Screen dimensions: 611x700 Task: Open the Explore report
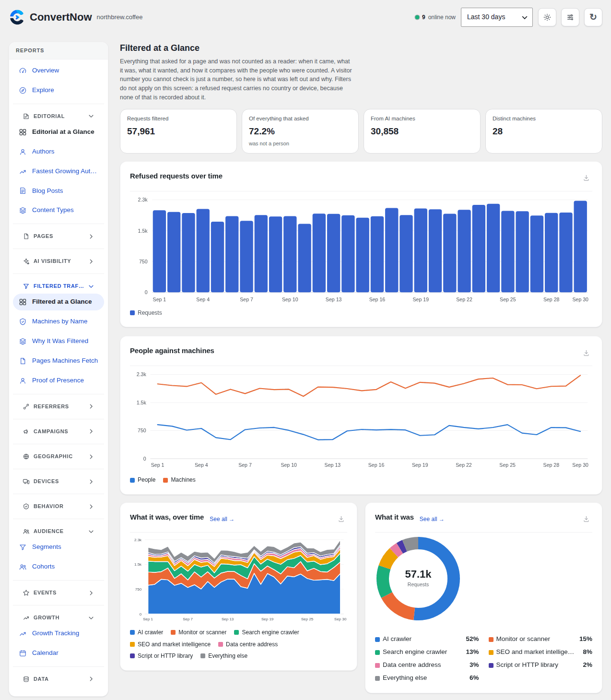click(59, 90)
